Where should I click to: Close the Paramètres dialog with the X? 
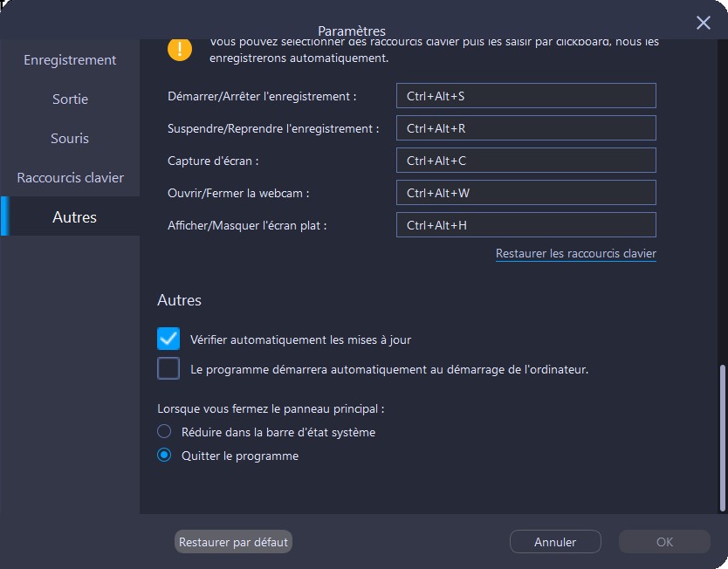click(704, 24)
